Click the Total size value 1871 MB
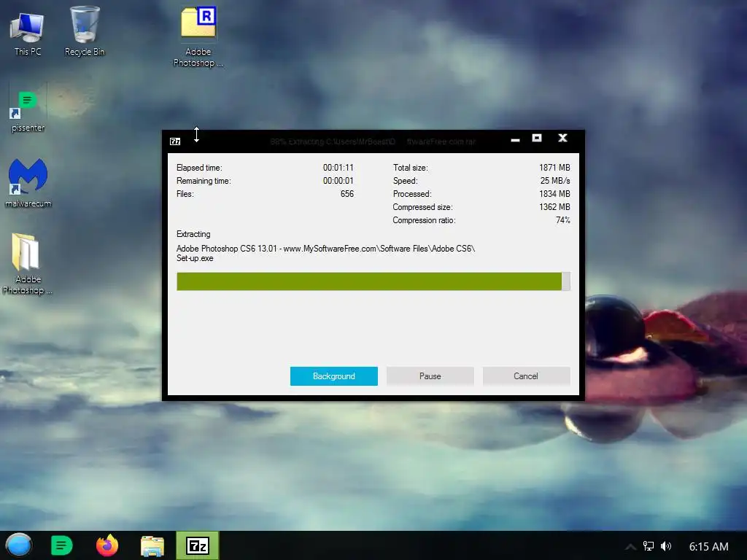The height and width of the screenshot is (560, 747). (554, 168)
